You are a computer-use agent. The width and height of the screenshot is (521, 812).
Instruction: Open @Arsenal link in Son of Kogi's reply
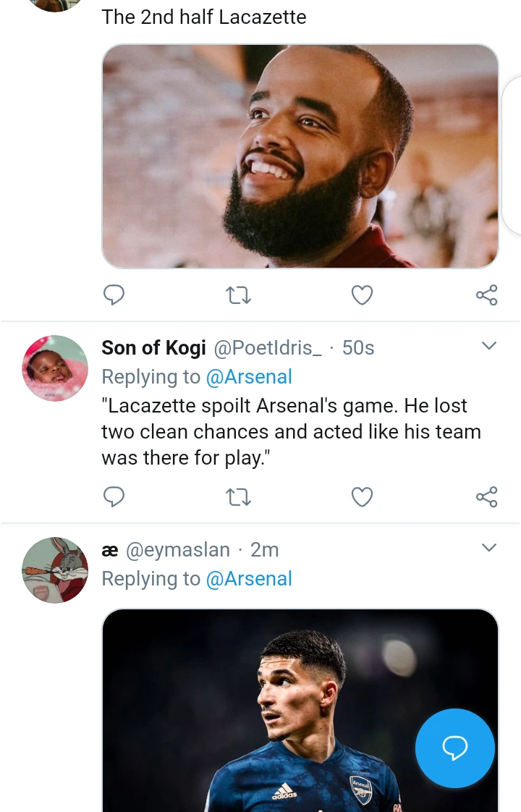pos(249,377)
